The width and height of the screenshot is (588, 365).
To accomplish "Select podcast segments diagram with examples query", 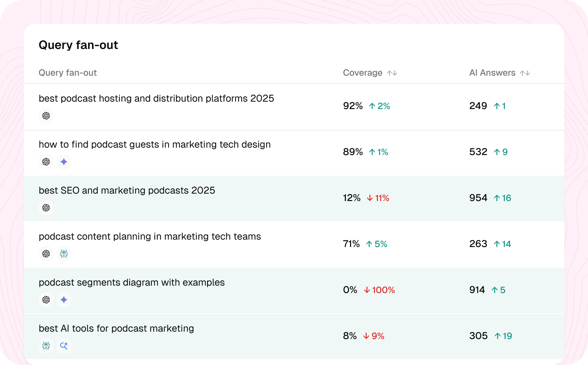I will (131, 282).
